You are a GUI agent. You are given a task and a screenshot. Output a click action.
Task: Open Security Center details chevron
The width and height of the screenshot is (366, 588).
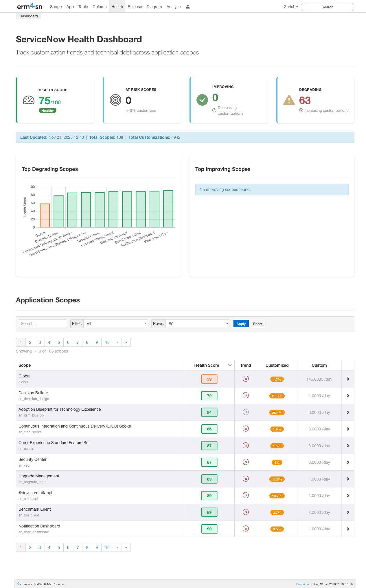tap(348, 462)
